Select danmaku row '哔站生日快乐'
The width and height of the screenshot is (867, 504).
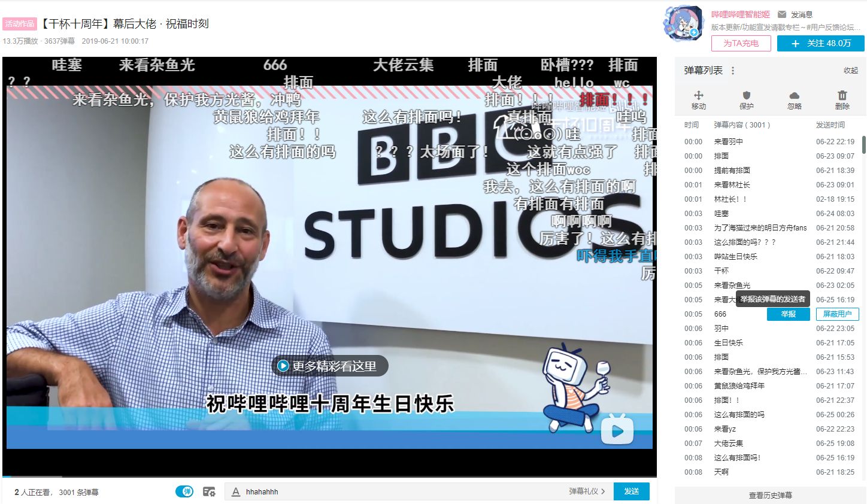771,257
